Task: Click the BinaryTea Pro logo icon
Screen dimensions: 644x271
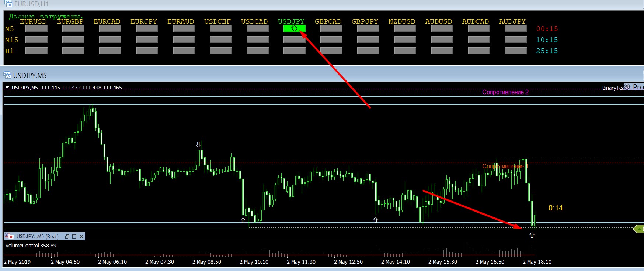Action: tap(627, 87)
